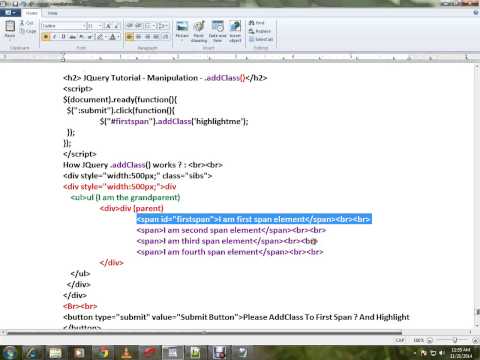Viewport: 480px width, 360px height.
Task: Set paragraph alignment to right
Action: tap(147, 37)
